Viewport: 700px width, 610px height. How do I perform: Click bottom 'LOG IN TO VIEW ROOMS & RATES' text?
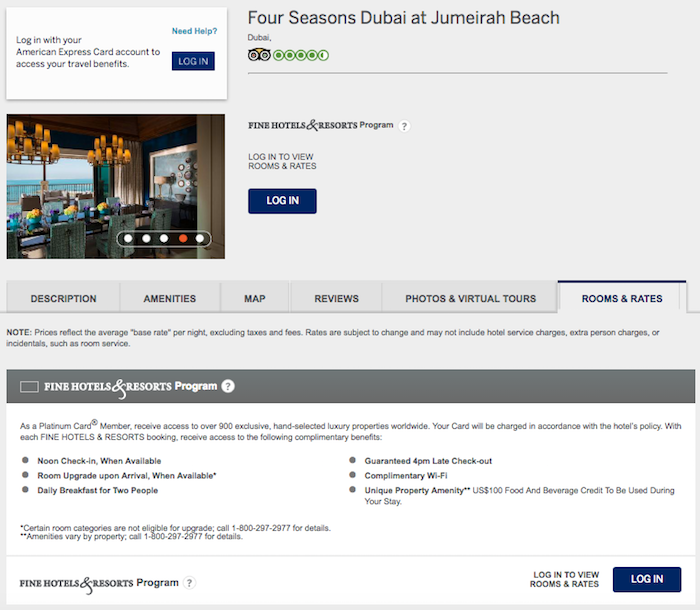pos(565,580)
